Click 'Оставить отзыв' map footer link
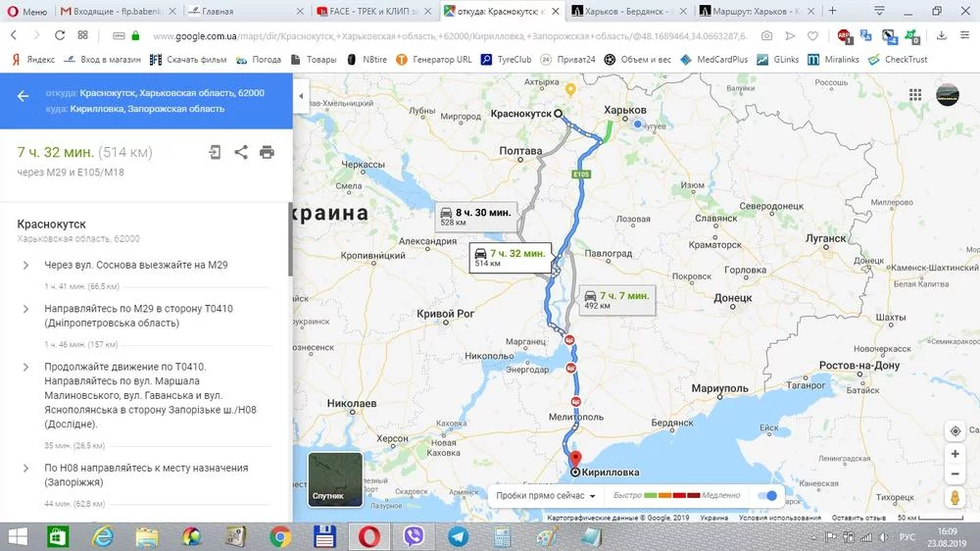This screenshot has width=980, height=551. pyautogui.click(x=858, y=518)
